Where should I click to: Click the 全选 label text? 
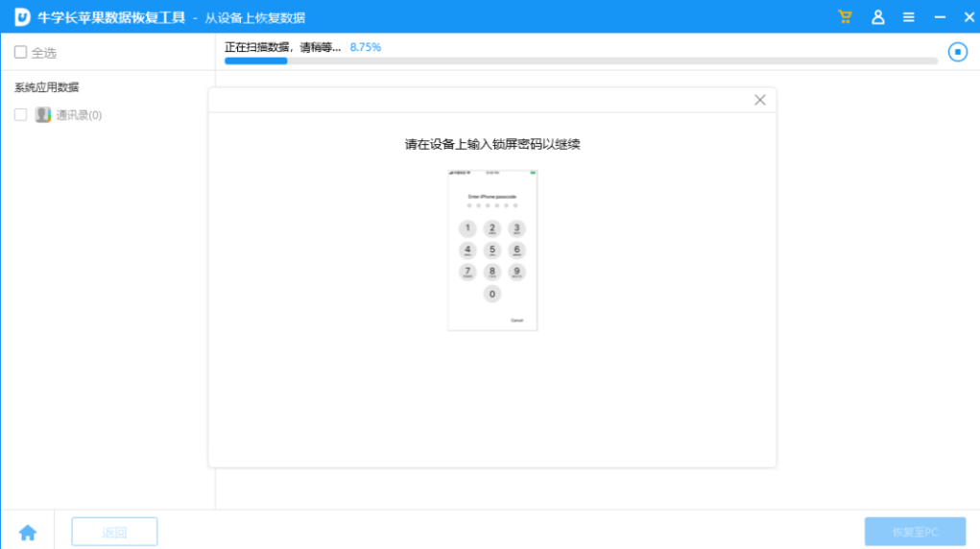[x=44, y=53]
